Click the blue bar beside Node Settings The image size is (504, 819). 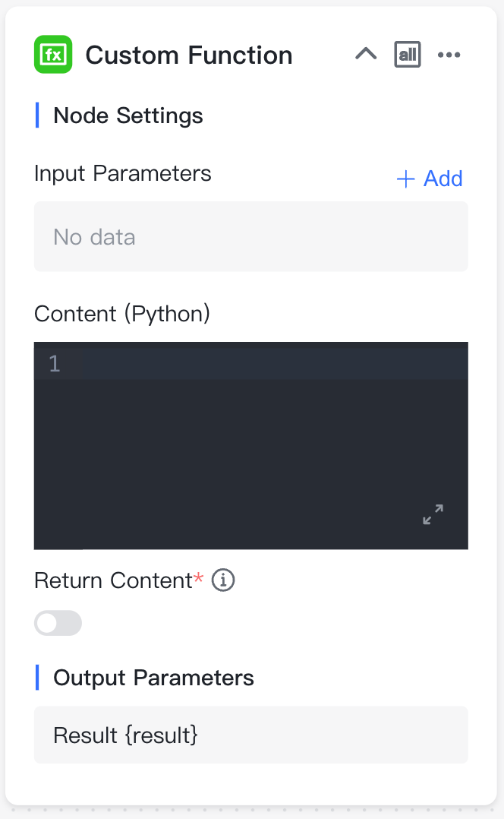click(37, 115)
